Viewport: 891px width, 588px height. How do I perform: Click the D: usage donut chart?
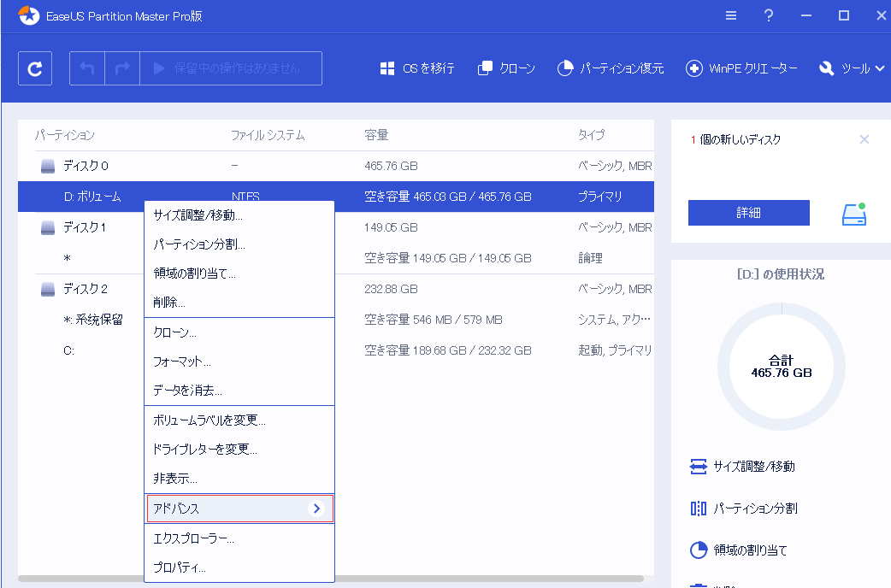781,366
